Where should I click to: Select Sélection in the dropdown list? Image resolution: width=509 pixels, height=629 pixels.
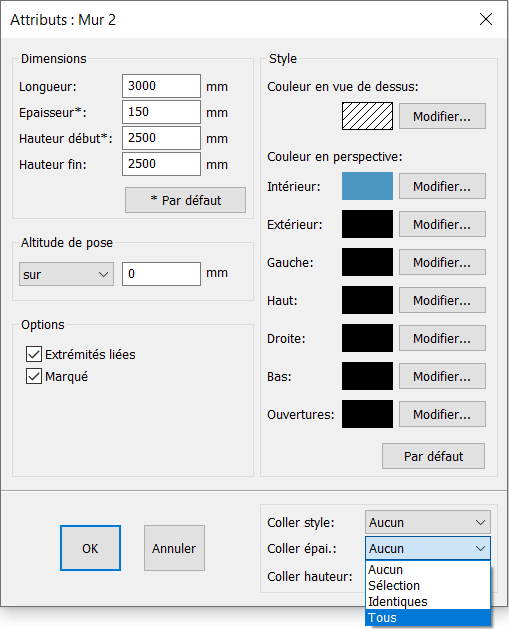tap(428, 586)
